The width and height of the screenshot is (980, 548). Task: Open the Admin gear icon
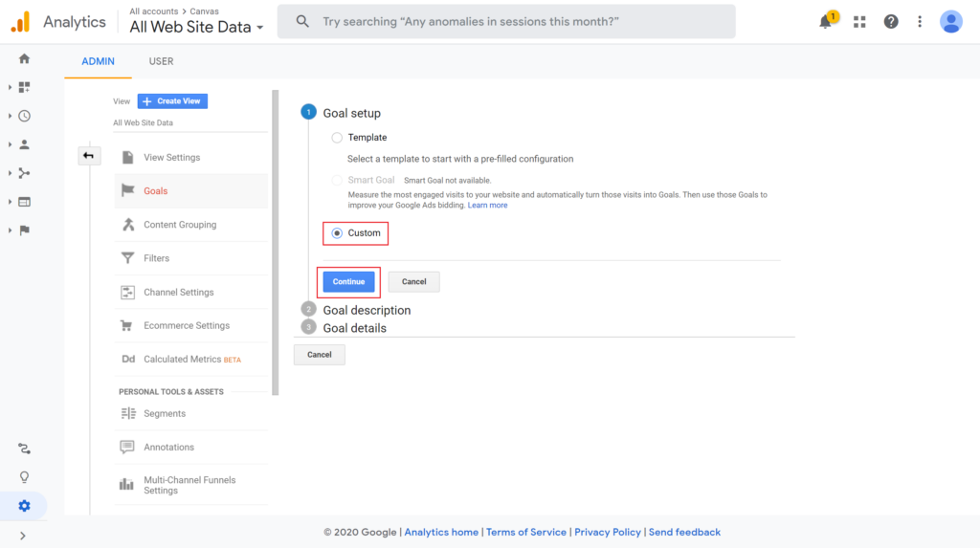[x=24, y=506]
